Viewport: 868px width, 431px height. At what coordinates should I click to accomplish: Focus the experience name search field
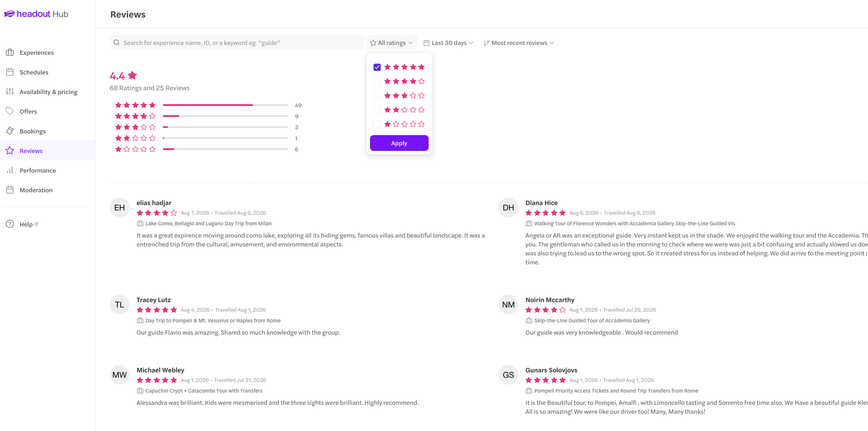[237, 43]
